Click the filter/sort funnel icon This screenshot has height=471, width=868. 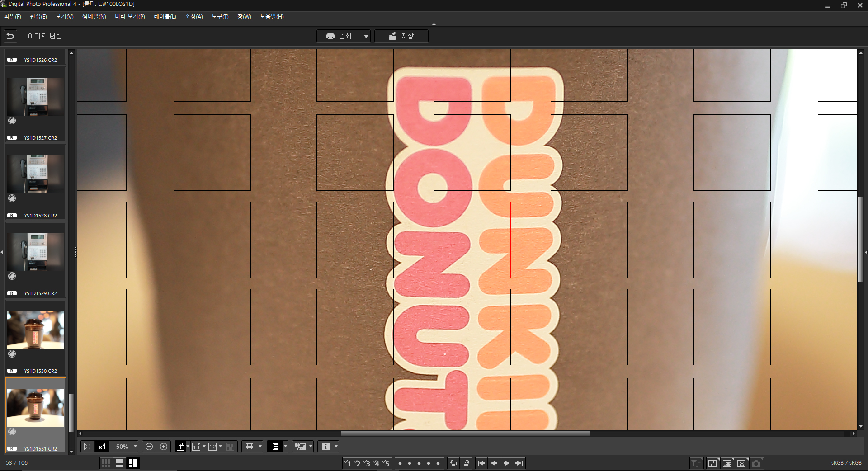click(x=696, y=463)
